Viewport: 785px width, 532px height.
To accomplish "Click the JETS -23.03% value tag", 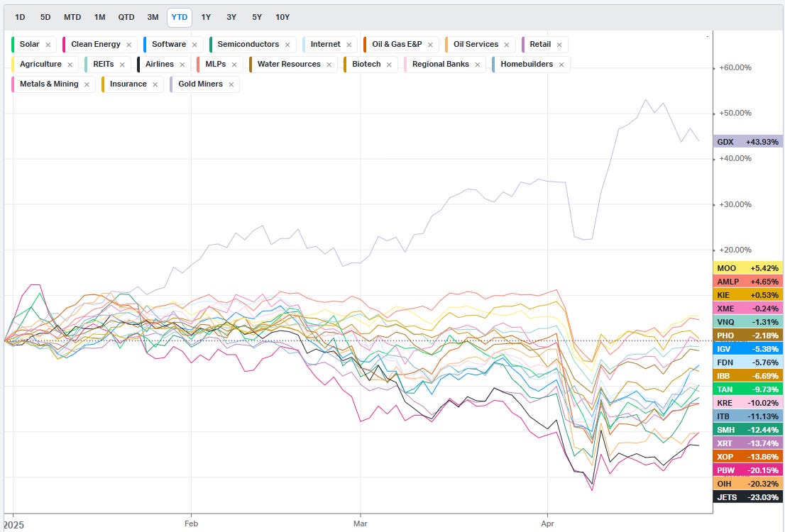I will (748, 497).
